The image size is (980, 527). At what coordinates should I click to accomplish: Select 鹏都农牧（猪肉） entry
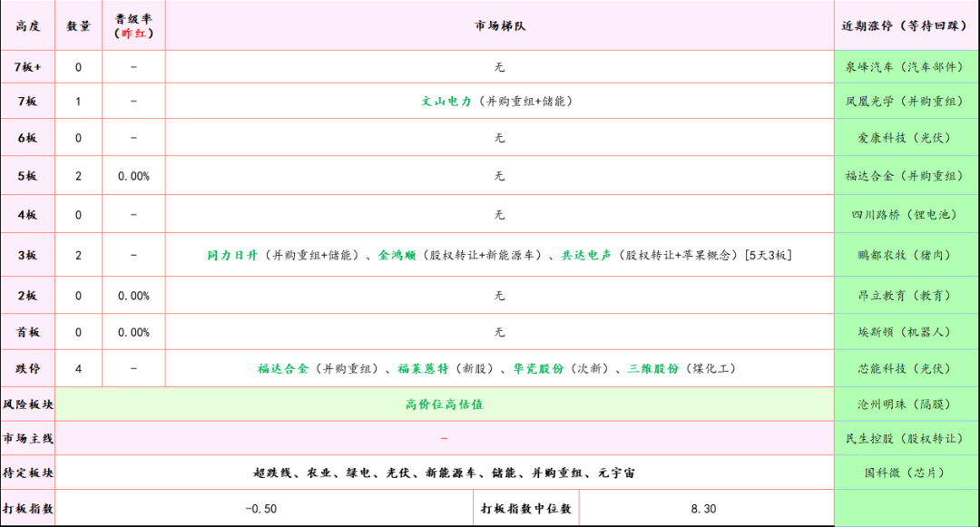click(x=905, y=255)
